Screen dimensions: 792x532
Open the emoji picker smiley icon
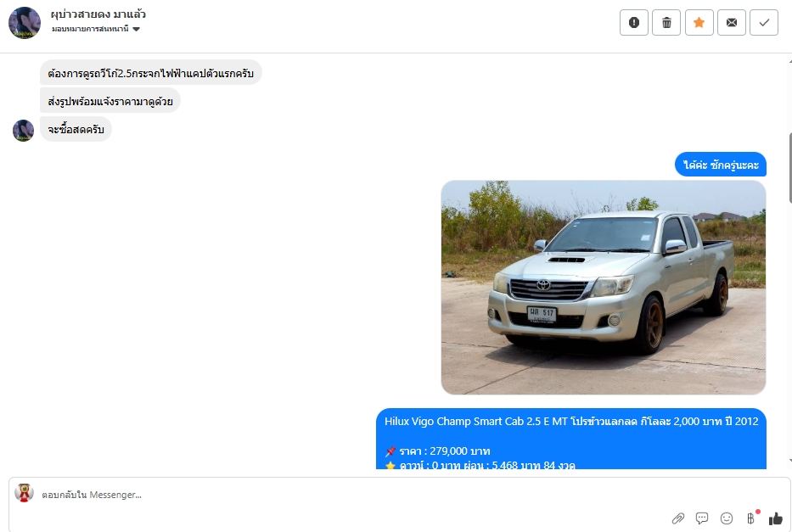(727, 518)
